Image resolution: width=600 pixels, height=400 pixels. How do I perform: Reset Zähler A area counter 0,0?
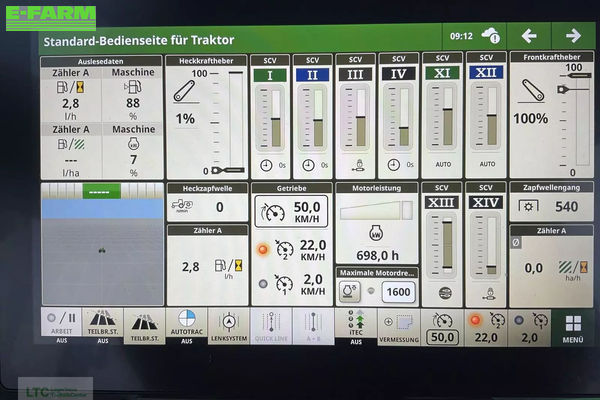tap(551, 266)
